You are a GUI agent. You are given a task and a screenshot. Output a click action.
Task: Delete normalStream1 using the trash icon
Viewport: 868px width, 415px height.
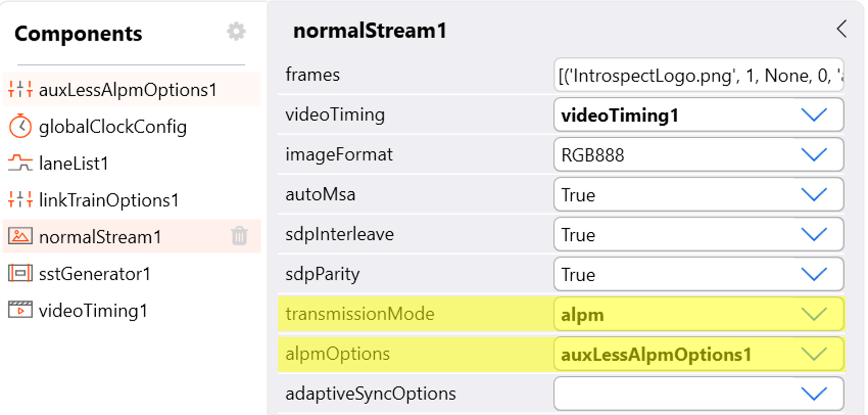(x=240, y=236)
